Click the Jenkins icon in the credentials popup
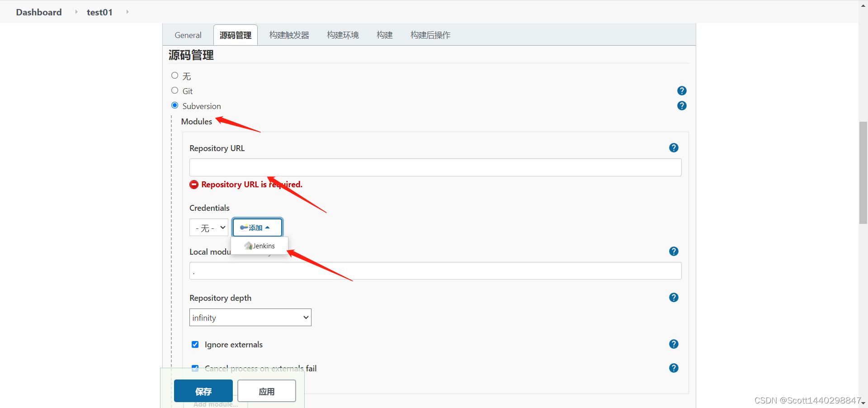The height and width of the screenshot is (408, 868). coord(249,246)
